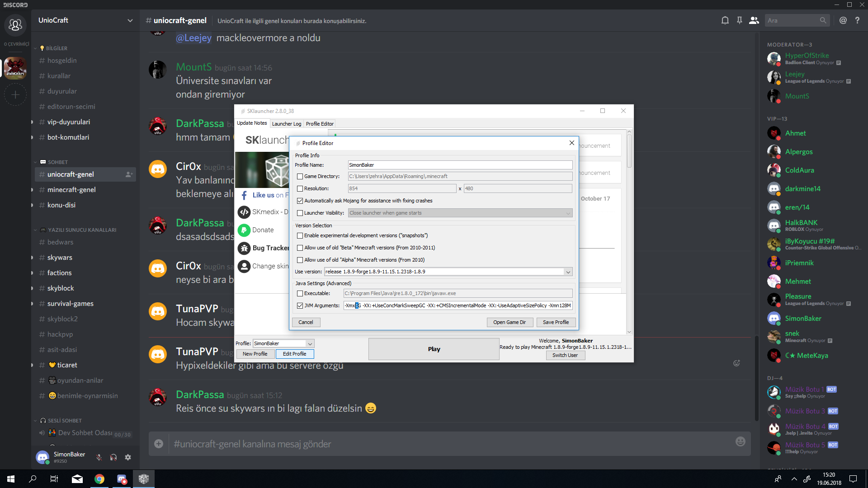Enable experimental snapshots versions checkbox
Screen dimensions: 868x488
pos(300,236)
